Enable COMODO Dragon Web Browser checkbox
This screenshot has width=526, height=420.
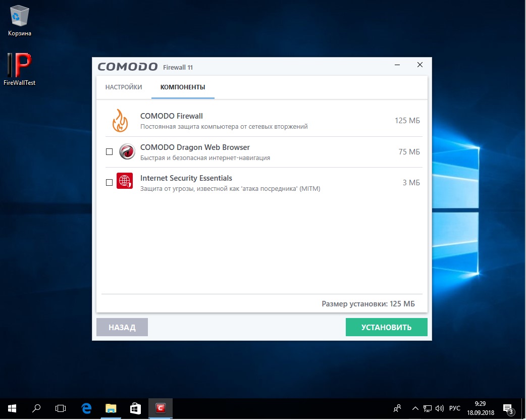coord(110,151)
